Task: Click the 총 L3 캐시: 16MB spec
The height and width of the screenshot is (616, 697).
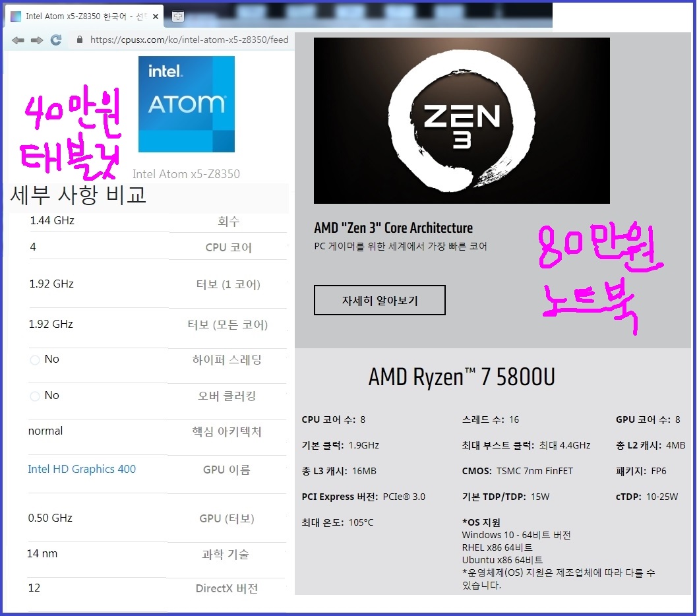Action: click(339, 471)
